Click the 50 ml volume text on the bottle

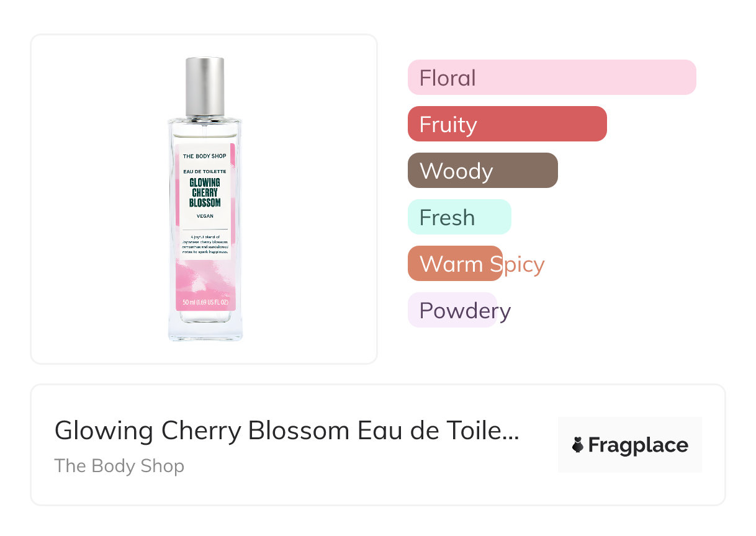(x=205, y=303)
